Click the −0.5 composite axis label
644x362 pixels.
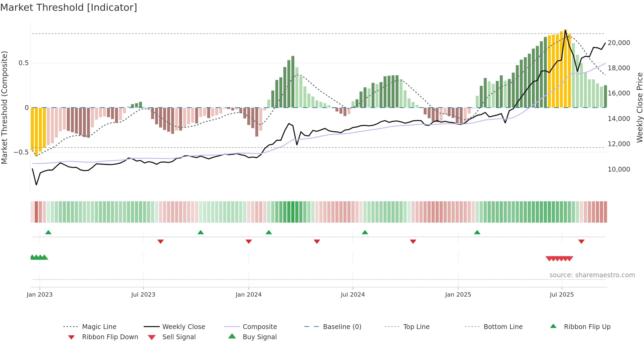point(21,152)
